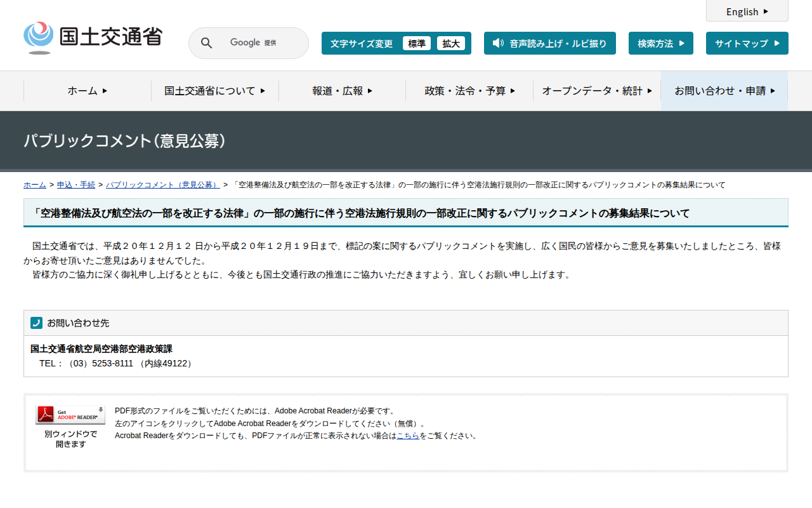Viewport: 812px width, 508px height.
Task: Set text size to 拡大
Action: [x=451, y=43]
